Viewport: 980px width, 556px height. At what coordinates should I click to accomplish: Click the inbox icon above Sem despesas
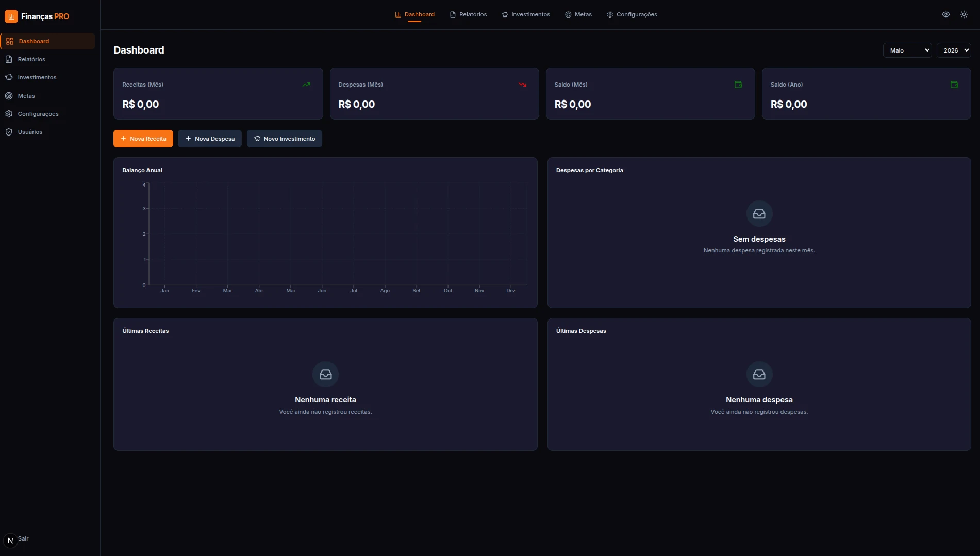point(759,213)
